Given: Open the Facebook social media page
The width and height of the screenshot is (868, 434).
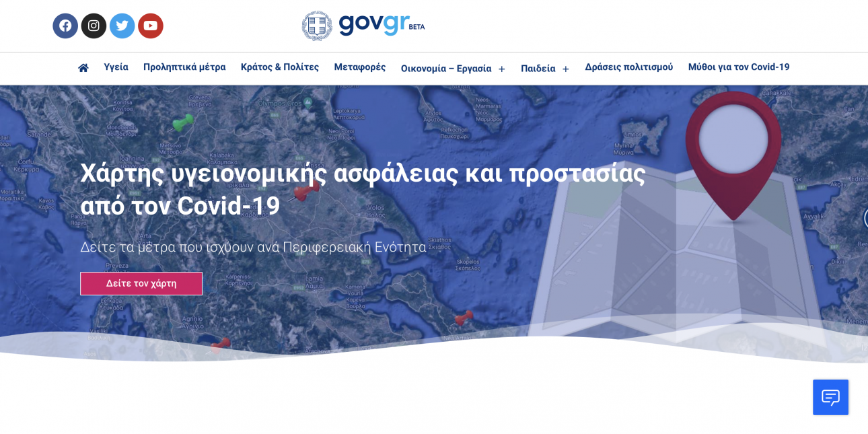Looking at the screenshot, I should (x=65, y=26).
